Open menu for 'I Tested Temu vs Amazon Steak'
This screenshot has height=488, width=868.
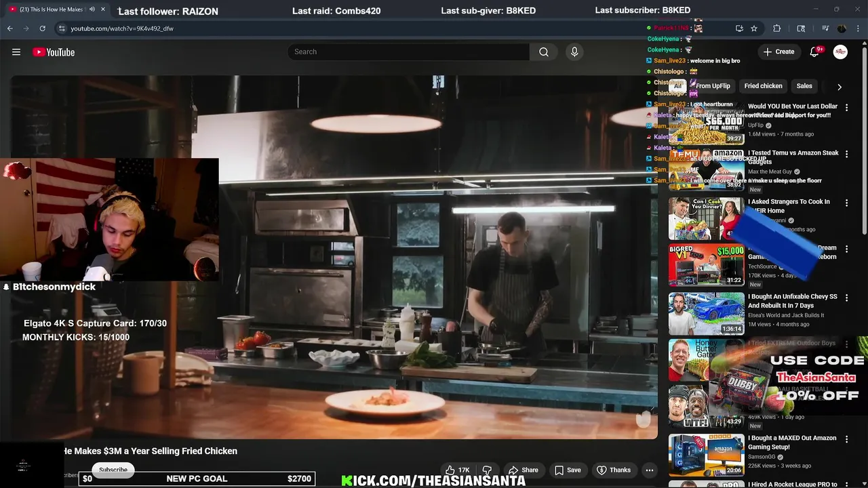(846, 155)
